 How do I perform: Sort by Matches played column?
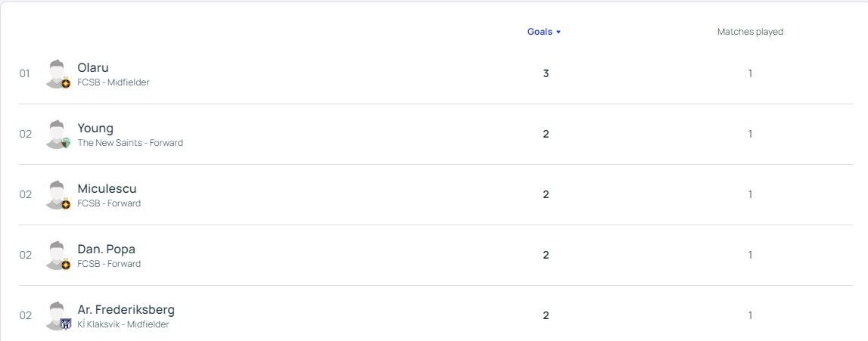(750, 32)
